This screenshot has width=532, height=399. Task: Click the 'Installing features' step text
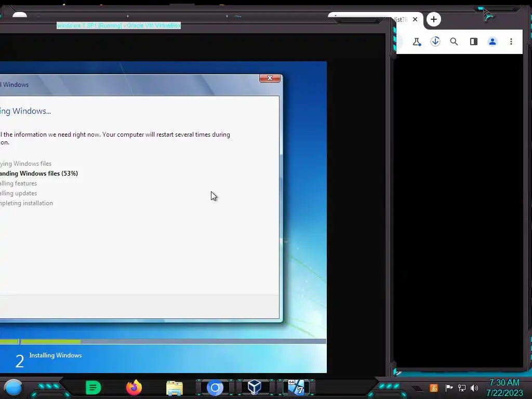18,183
